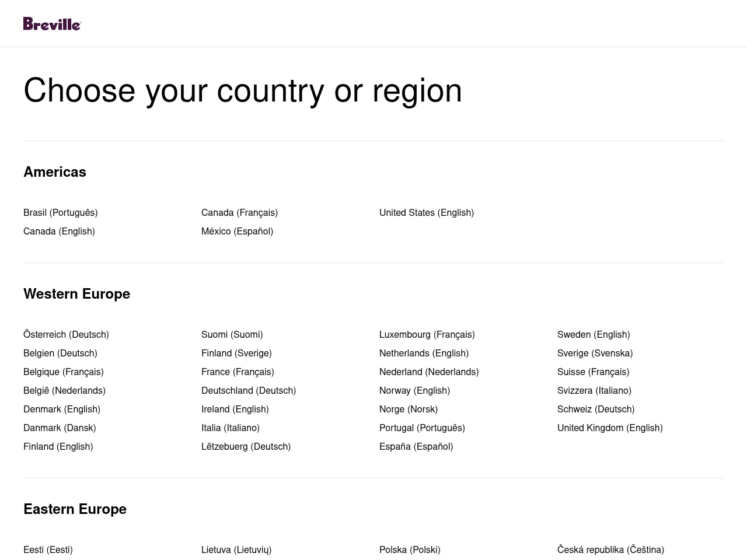Click the Breville logo
The height and width of the screenshot is (560, 747).
pyautogui.click(x=52, y=24)
